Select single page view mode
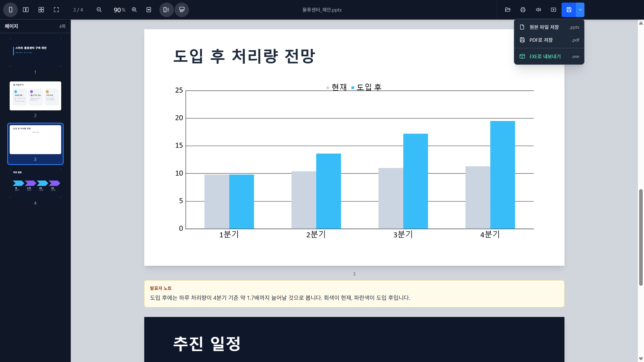 tap(10, 10)
